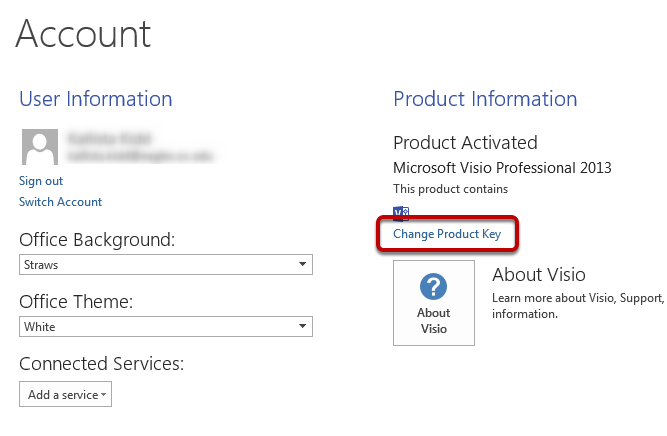The image size is (667, 436).
Task: Select the Office Theme label
Action: tap(76, 302)
